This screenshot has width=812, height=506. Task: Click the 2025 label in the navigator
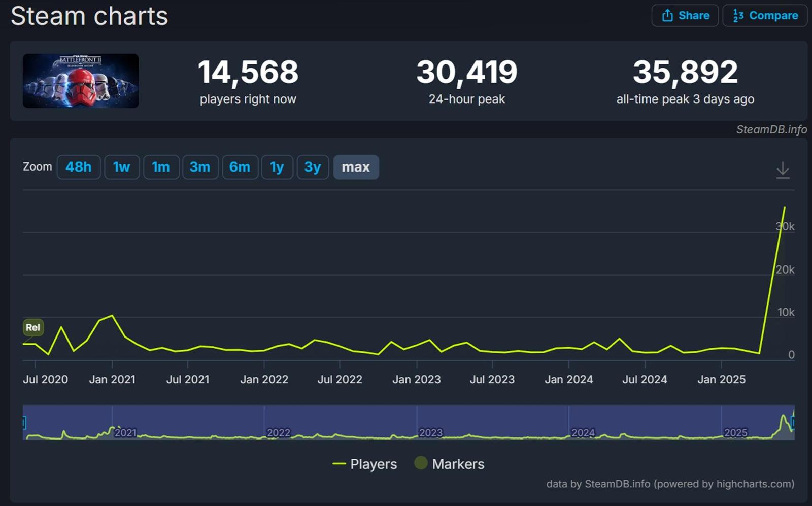click(x=735, y=433)
